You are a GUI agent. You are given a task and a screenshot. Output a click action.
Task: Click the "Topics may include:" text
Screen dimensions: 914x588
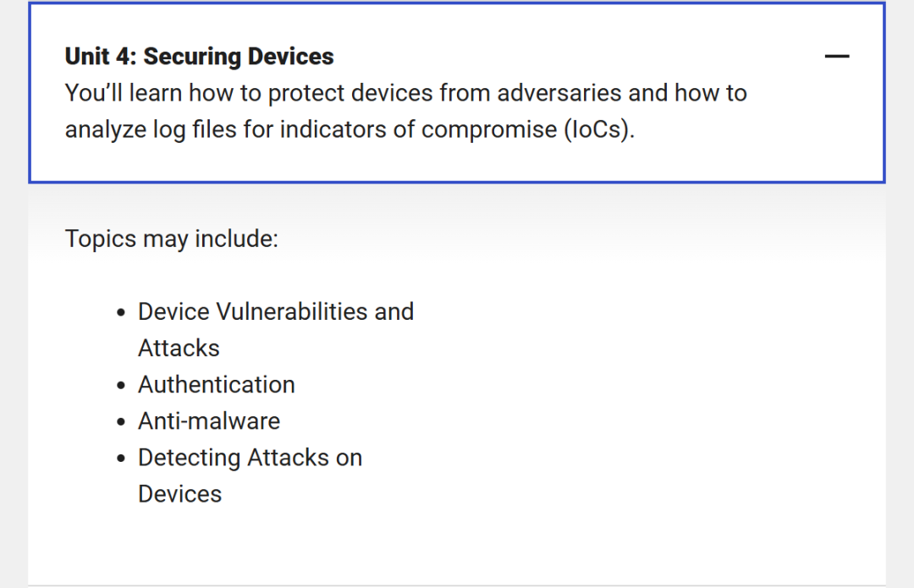[171, 239]
